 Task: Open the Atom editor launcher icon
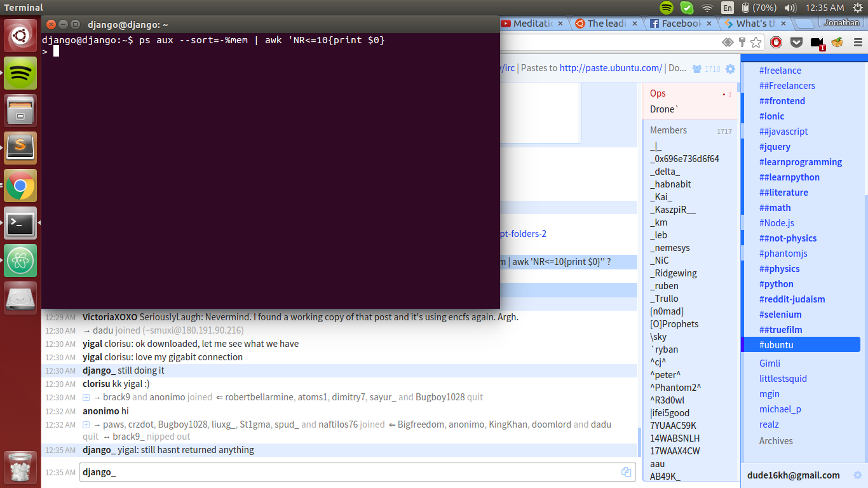coord(20,261)
